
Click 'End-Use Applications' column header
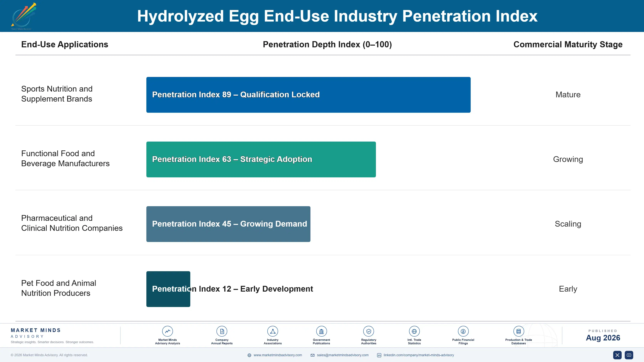click(x=65, y=44)
